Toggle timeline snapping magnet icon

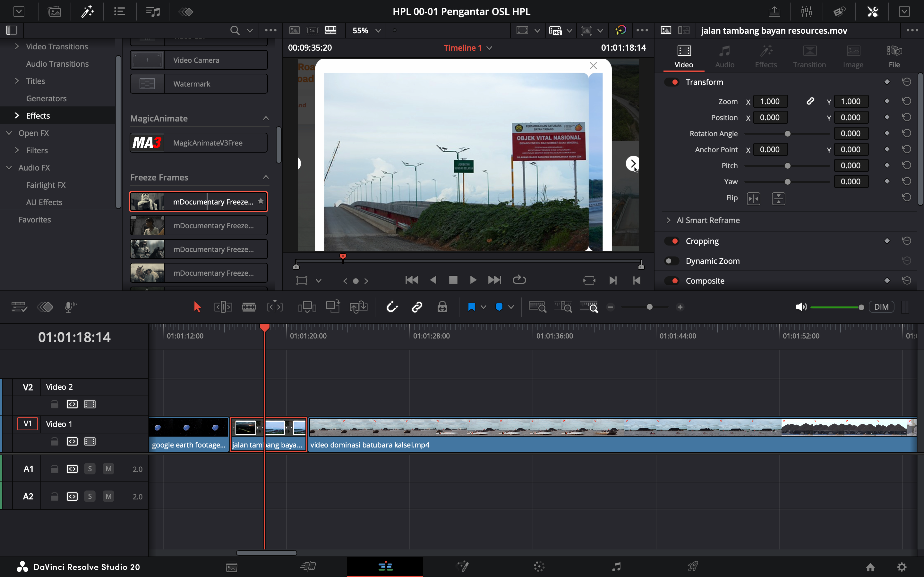click(392, 307)
